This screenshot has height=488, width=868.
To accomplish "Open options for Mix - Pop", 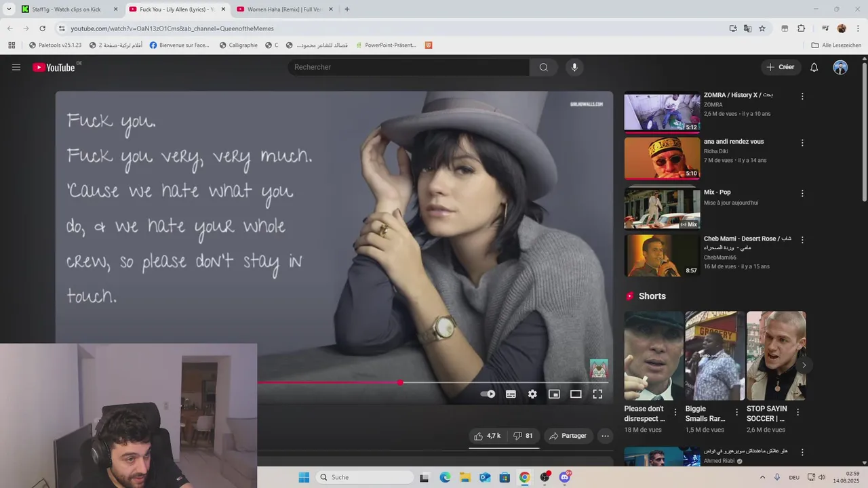I will [802, 193].
